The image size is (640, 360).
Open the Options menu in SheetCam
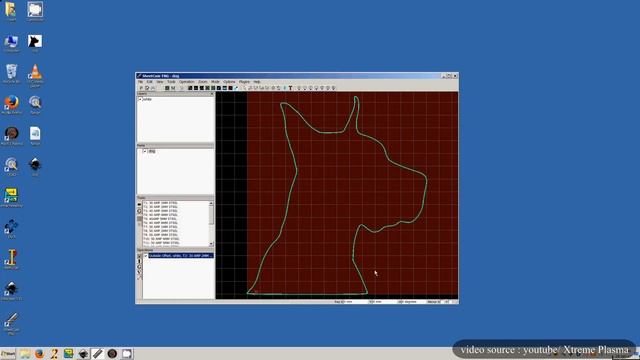(229, 82)
